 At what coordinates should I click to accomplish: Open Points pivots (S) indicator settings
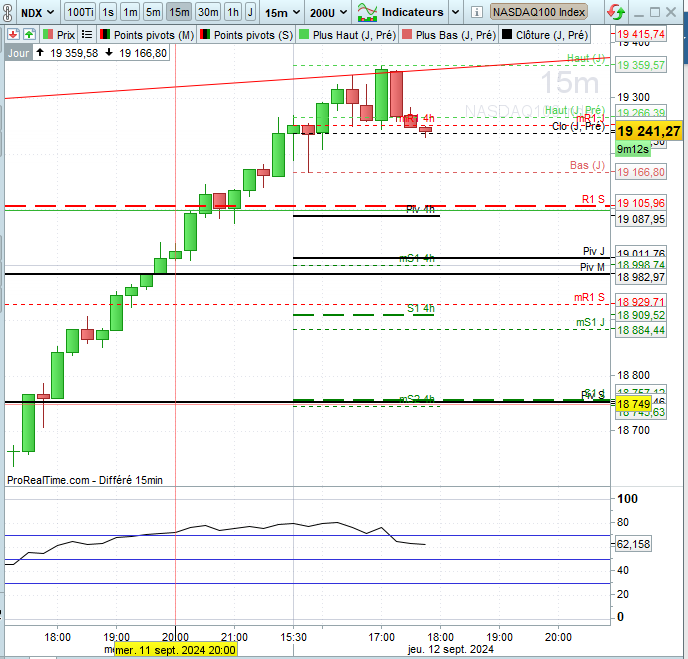[253, 35]
